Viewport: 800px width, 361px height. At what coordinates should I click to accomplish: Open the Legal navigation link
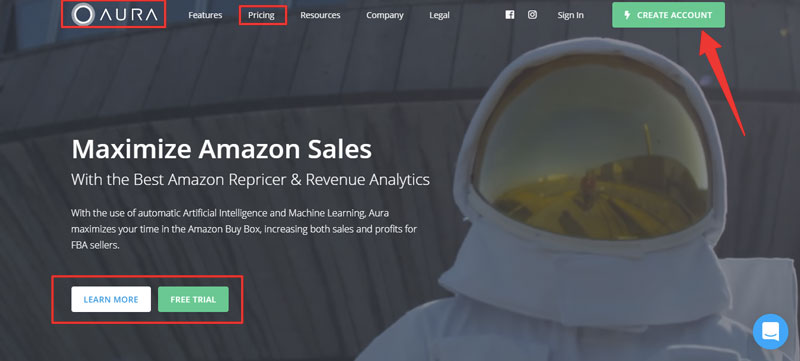439,15
